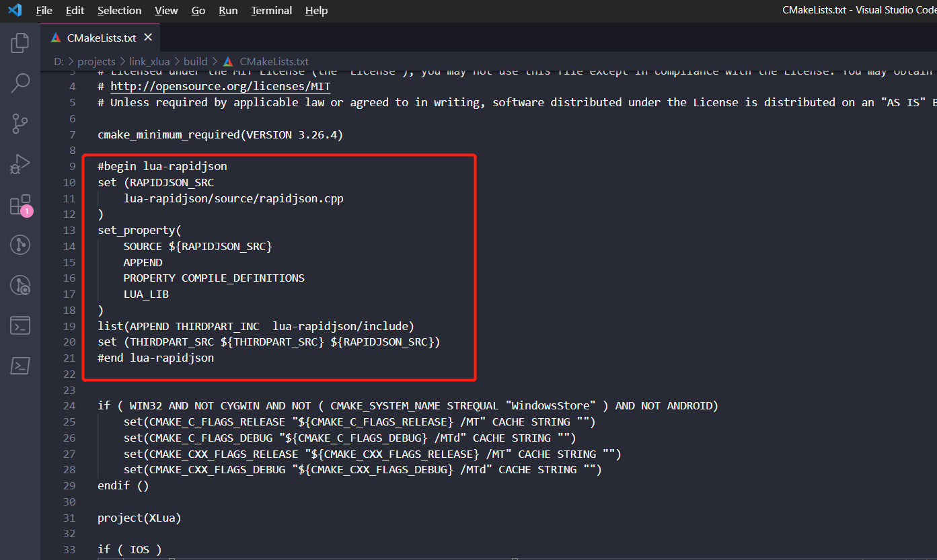
Task: Click the set(CMAKE_C_FLAGS_RELEASE line
Action: [x=360, y=422]
